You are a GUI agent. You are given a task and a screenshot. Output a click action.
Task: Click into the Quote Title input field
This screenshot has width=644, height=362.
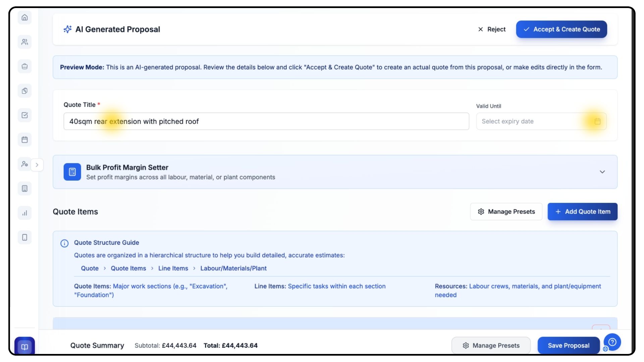[266, 121]
